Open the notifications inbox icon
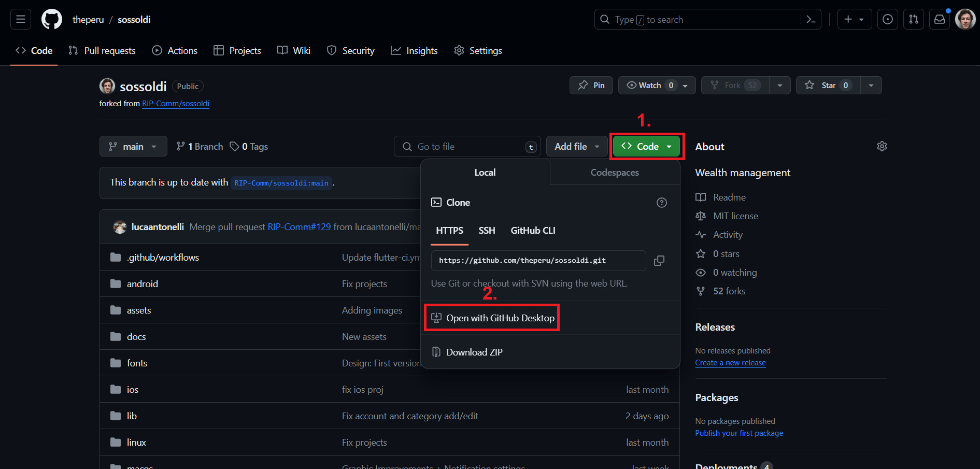Screen dimensions: 980x469 coord(940,20)
